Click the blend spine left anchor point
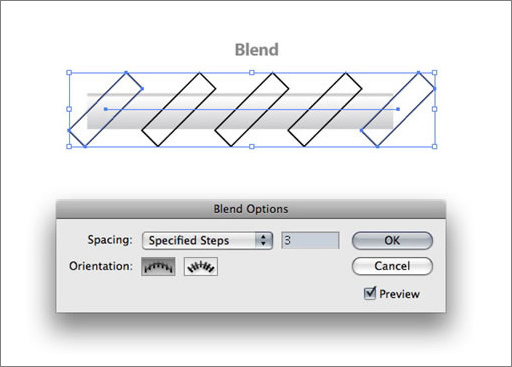Image resolution: width=512 pixels, height=367 pixels. (106, 109)
